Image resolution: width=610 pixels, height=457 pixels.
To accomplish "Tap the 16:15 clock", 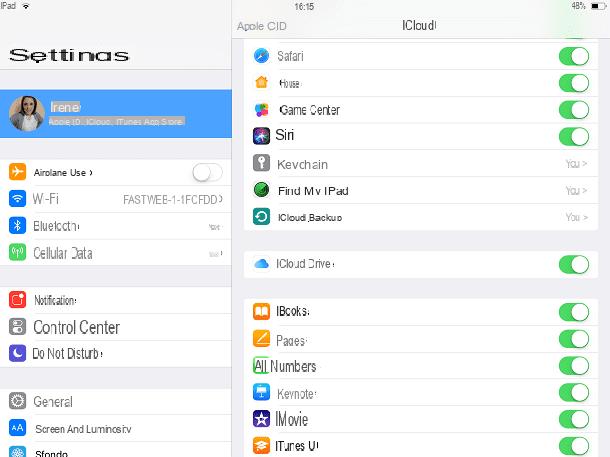I will pyautogui.click(x=304, y=6).
